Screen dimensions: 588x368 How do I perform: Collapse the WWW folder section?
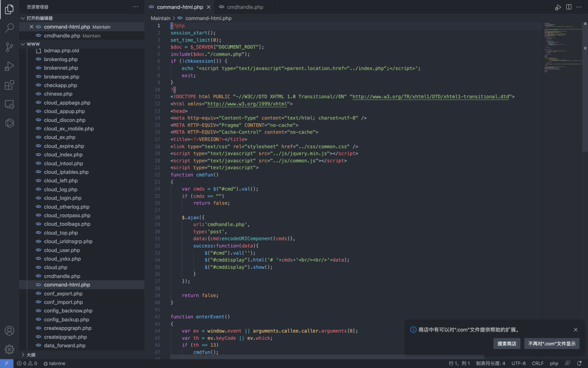click(23, 44)
